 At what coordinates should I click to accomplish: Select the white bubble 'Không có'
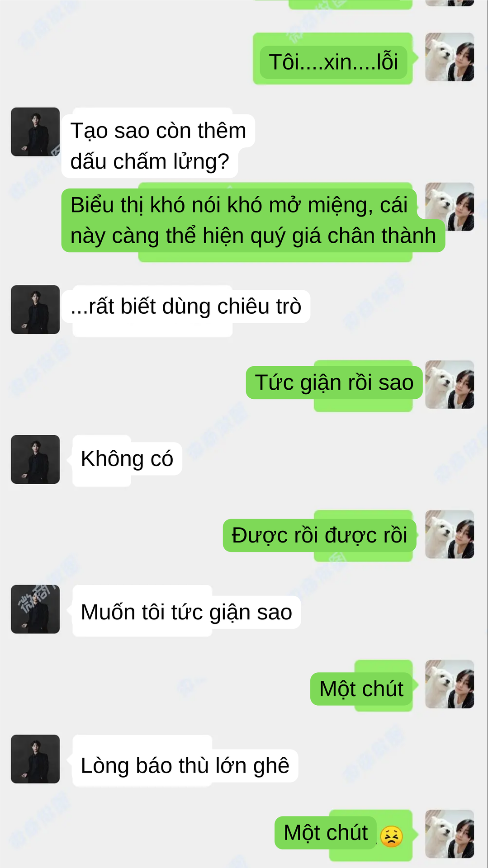127,458
